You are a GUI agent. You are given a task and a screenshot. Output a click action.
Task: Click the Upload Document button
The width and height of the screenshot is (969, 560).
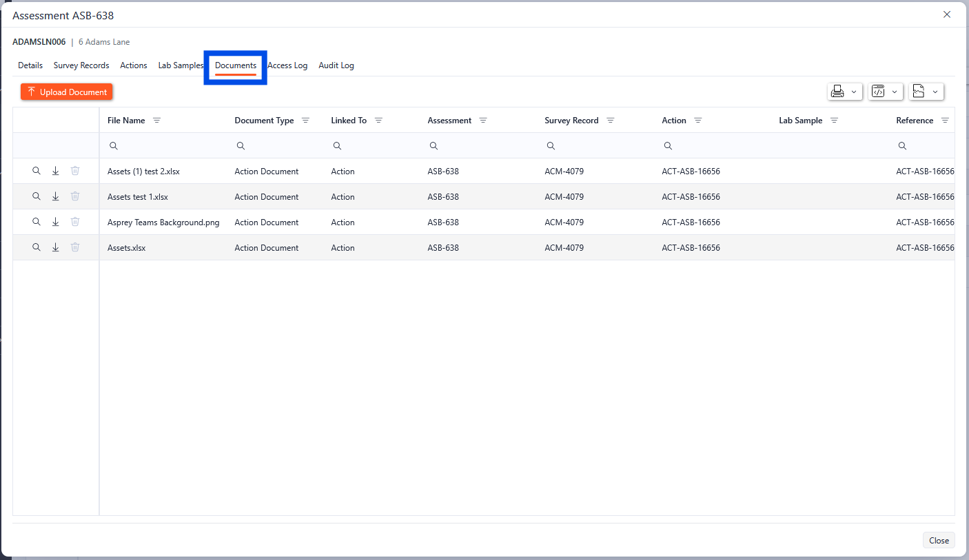coord(66,92)
